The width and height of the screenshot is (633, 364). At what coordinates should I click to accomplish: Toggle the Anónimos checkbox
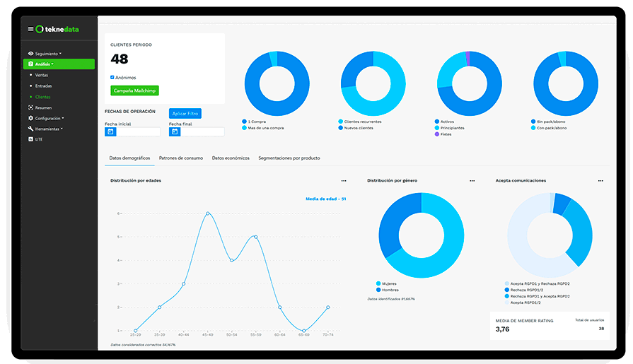point(112,77)
